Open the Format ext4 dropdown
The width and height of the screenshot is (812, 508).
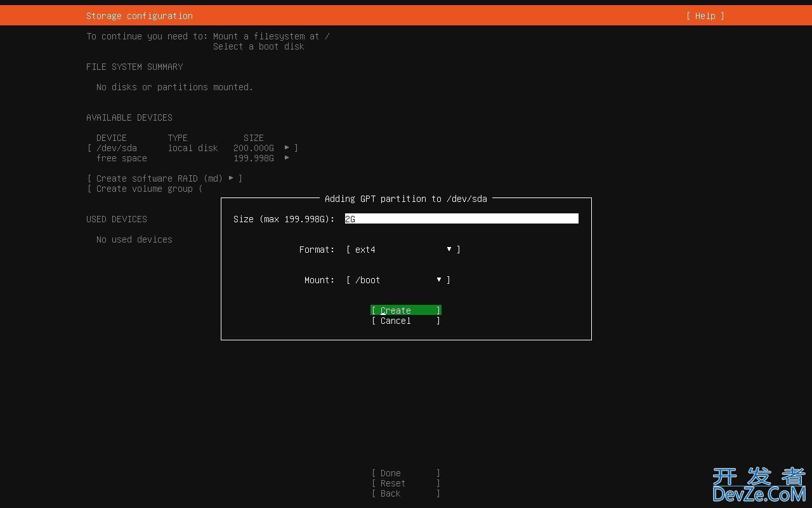[403, 250]
